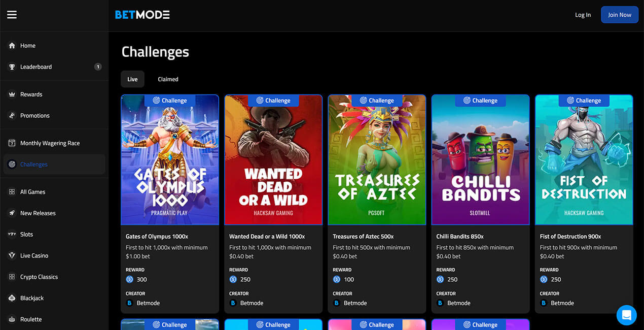
Task: Open Chilli Bandits game thumbnail
Action: [481, 160]
